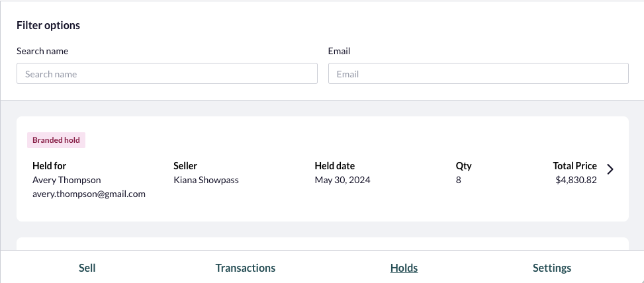The width and height of the screenshot is (644, 283).
Task: Select the Branded hold badge
Action: [56, 140]
